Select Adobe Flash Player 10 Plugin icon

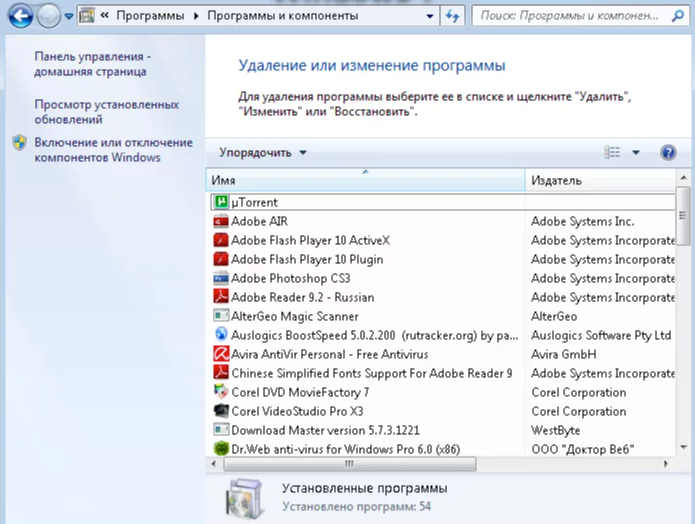[221, 259]
